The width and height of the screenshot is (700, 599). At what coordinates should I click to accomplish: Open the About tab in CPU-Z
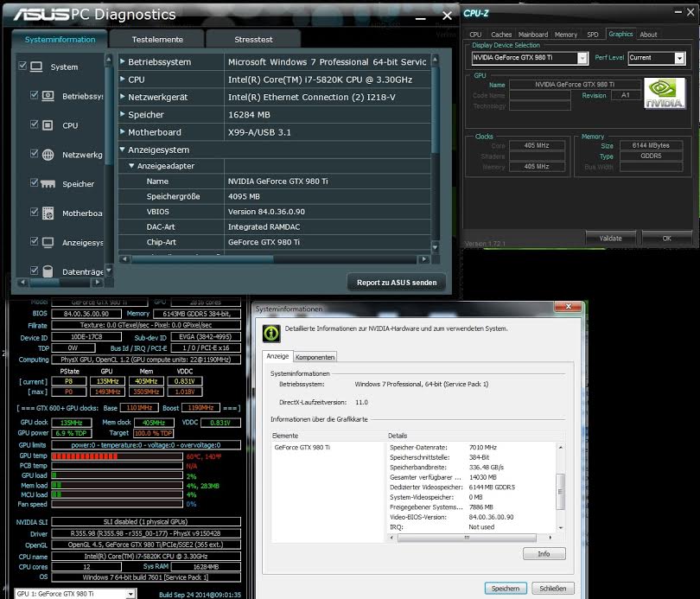648,35
